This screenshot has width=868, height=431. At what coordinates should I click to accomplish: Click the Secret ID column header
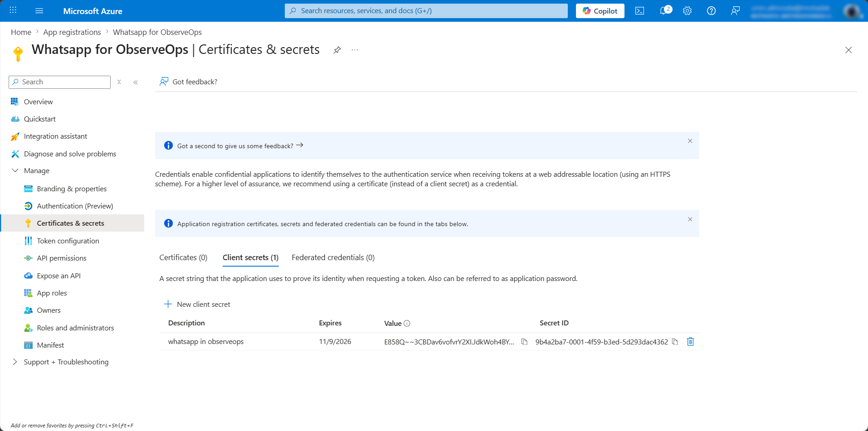554,323
